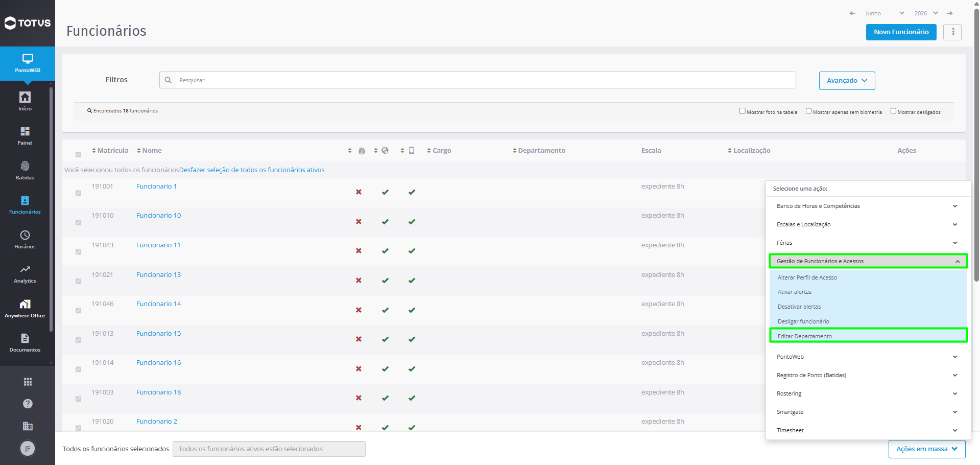
Task: Open the help question mark icon
Action: coord(28,404)
